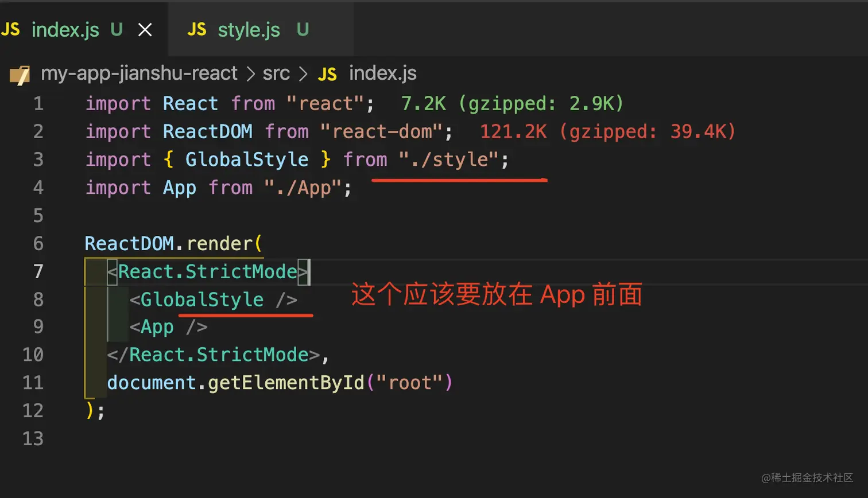Click the "root" string argument

(x=409, y=383)
